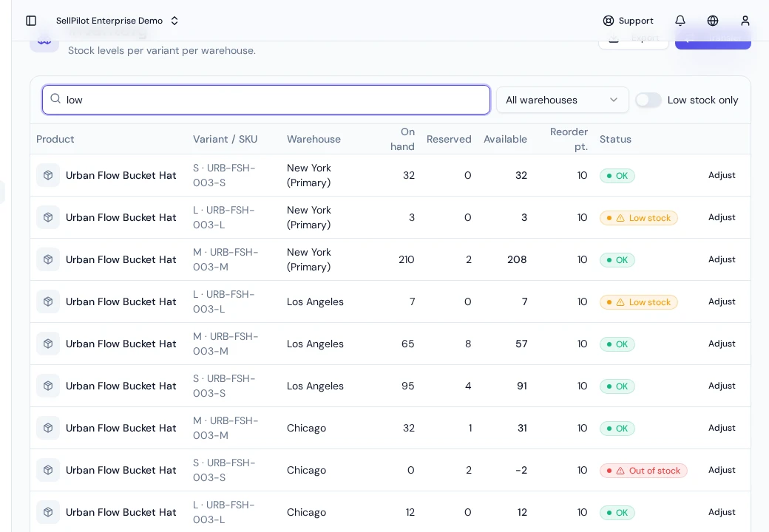This screenshot has width=769, height=532.
Task: Click the Support lifebuoy icon
Action: (608, 21)
